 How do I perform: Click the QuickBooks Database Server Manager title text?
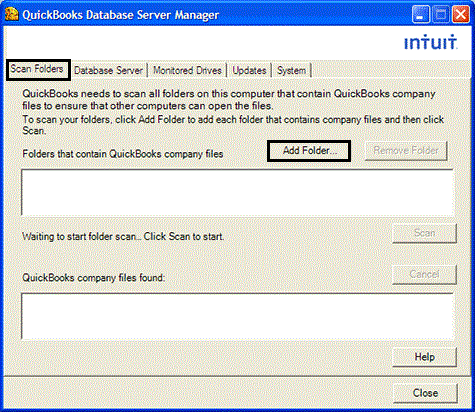[x=121, y=15]
